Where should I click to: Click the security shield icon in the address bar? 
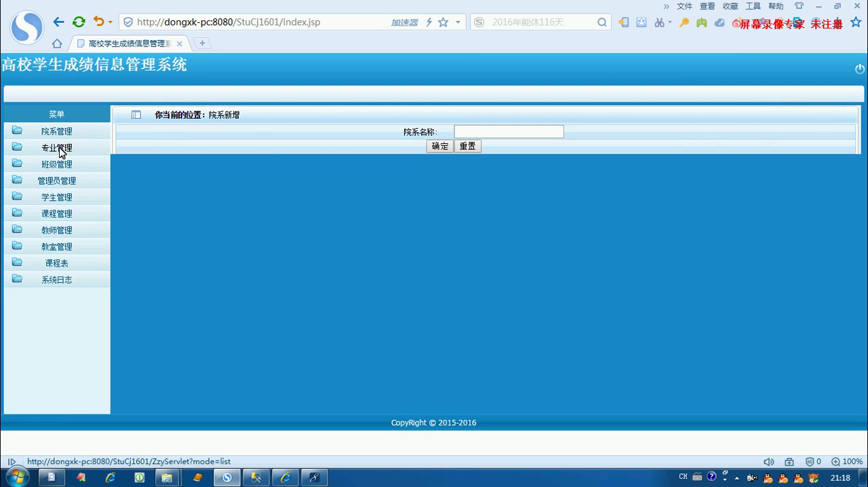point(127,22)
